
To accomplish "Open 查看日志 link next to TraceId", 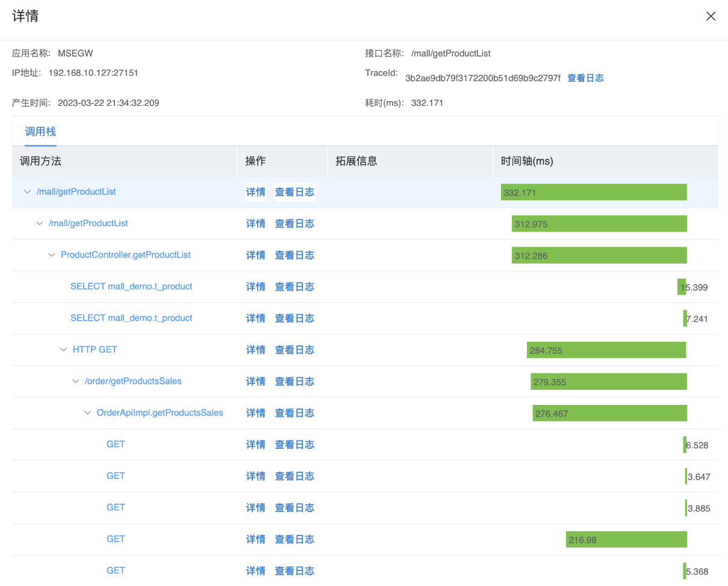I will 585,78.
